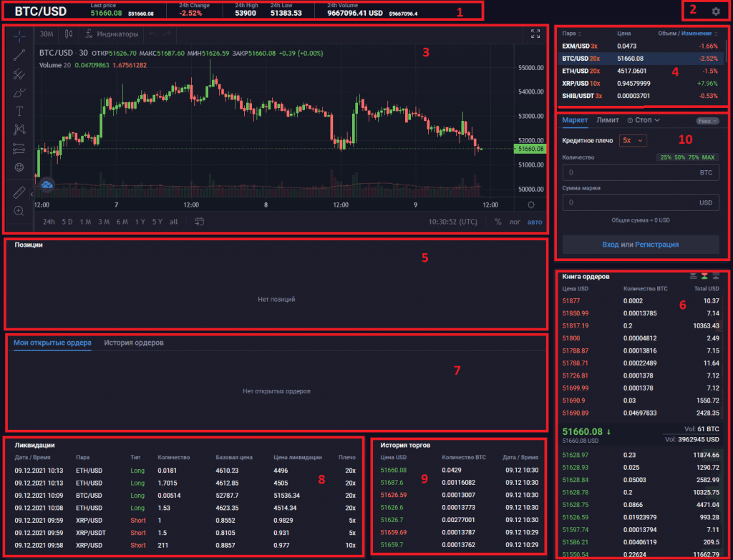Viewport: 733px width, 560px height.
Task: Select the long position forecasting tool
Action: point(19,149)
